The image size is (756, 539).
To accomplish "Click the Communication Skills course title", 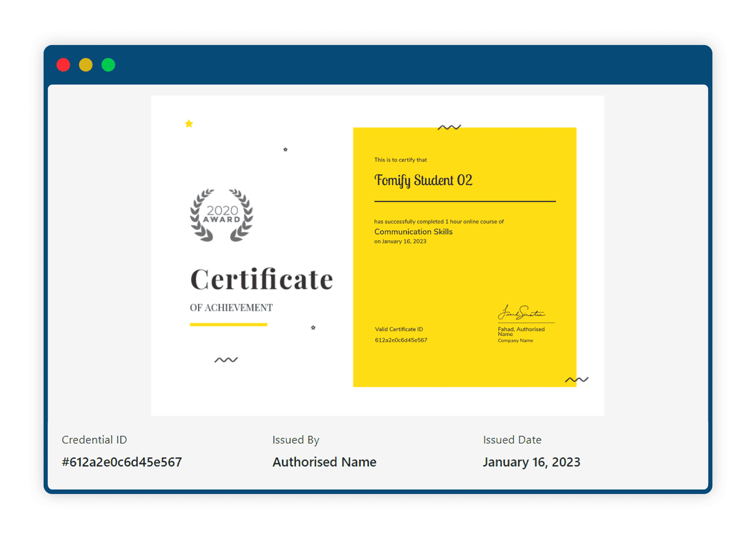I will [x=413, y=231].
